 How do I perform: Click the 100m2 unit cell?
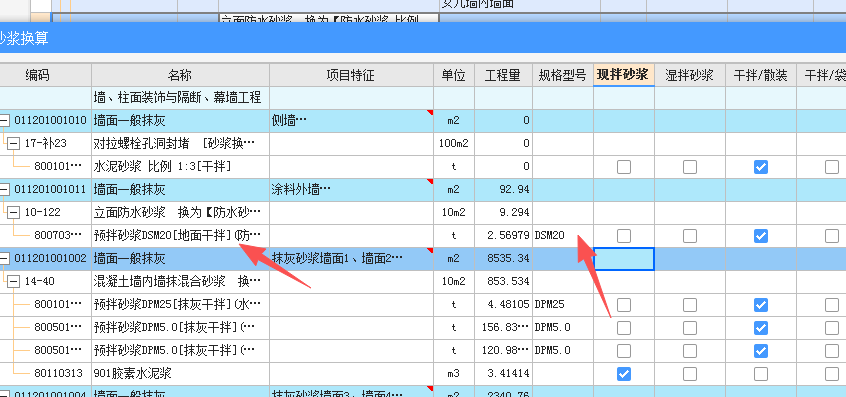tap(454, 144)
